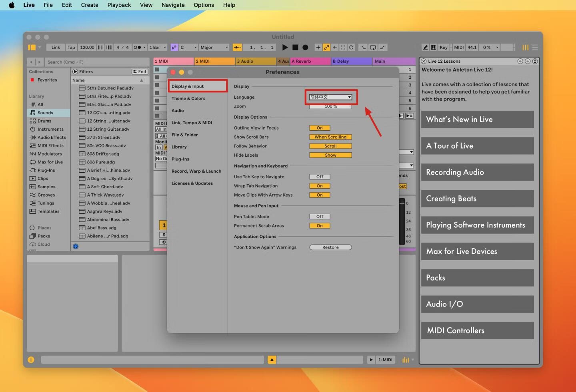Click the Lessons home icon
Viewport: 576px width, 392px height.
coord(535,61)
